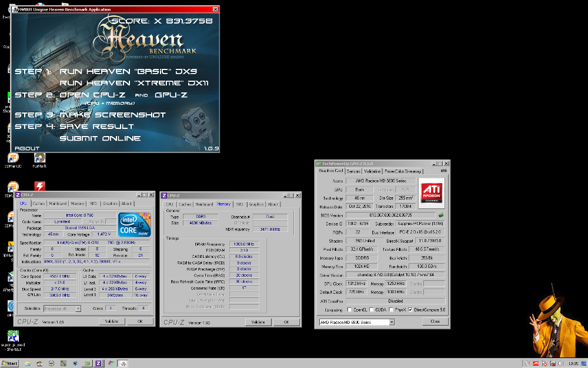
Task: Switch to the Mainboard tab in left CPU-Z
Action: tap(58, 204)
